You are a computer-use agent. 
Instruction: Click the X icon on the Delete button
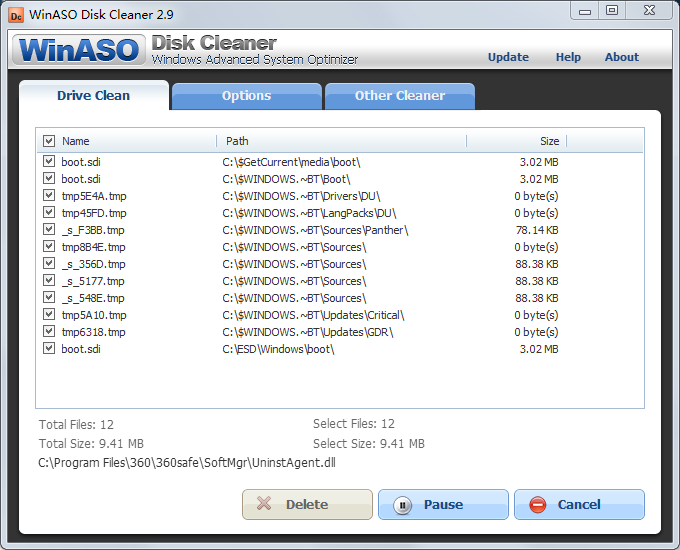point(264,504)
